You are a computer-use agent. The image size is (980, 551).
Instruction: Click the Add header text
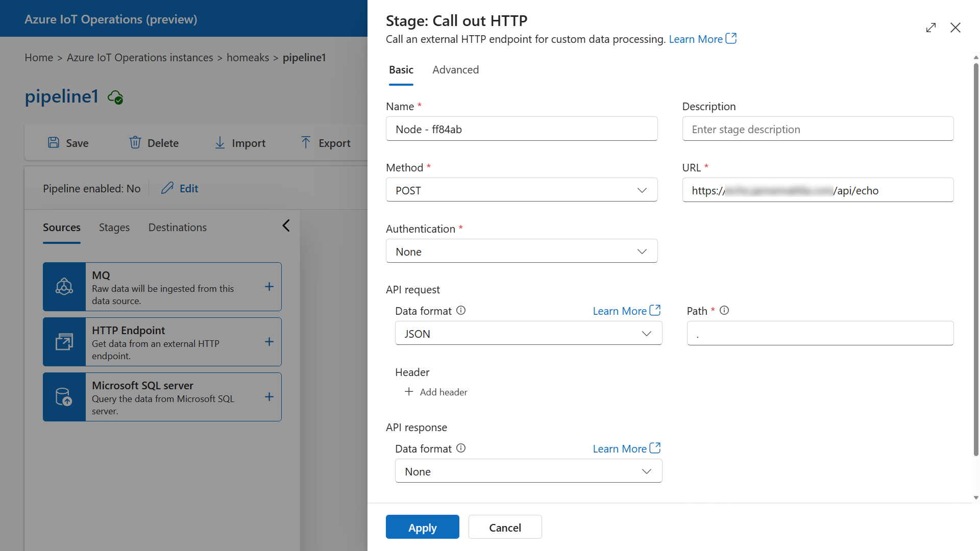coord(444,392)
